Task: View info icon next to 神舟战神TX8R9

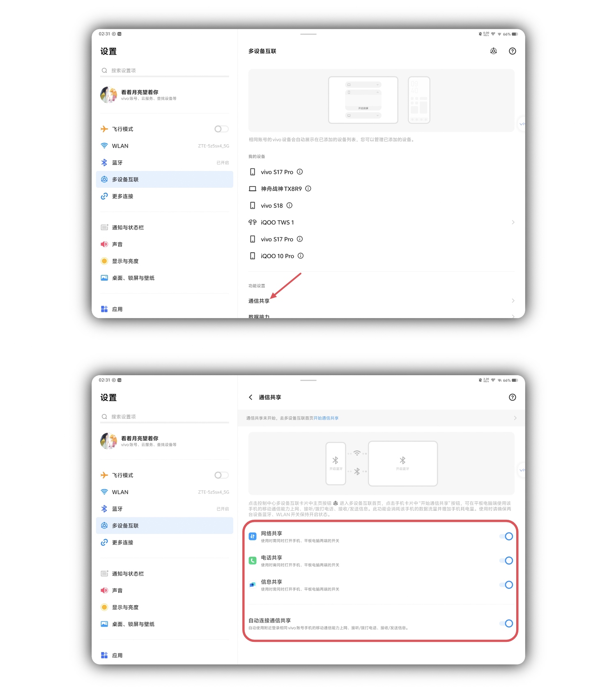Action: tap(308, 189)
